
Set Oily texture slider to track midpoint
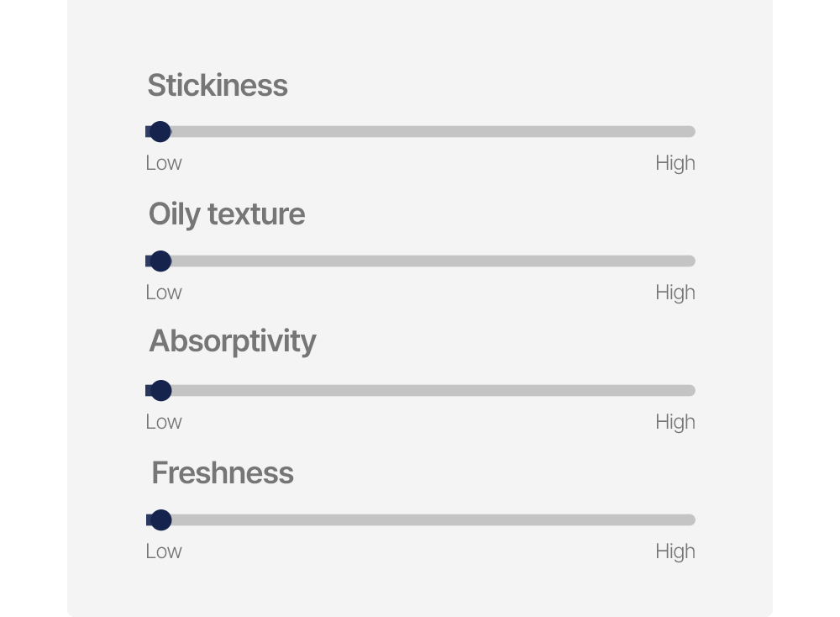(x=421, y=261)
